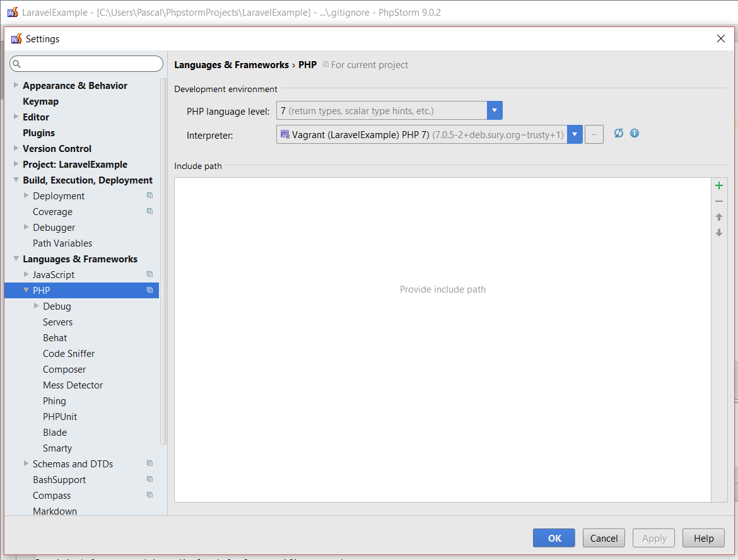Move include path up arrow
Viewport: 738px width, 560px height.
(718, 217)
